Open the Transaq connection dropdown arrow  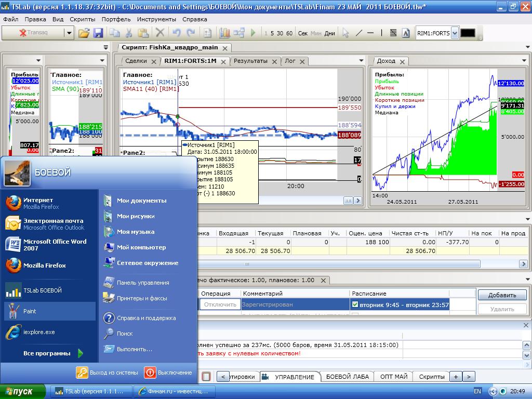(69, 33)
